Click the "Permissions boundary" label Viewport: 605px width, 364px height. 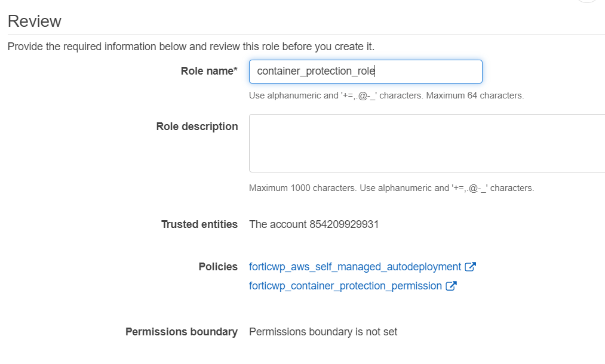coord(182,332)
